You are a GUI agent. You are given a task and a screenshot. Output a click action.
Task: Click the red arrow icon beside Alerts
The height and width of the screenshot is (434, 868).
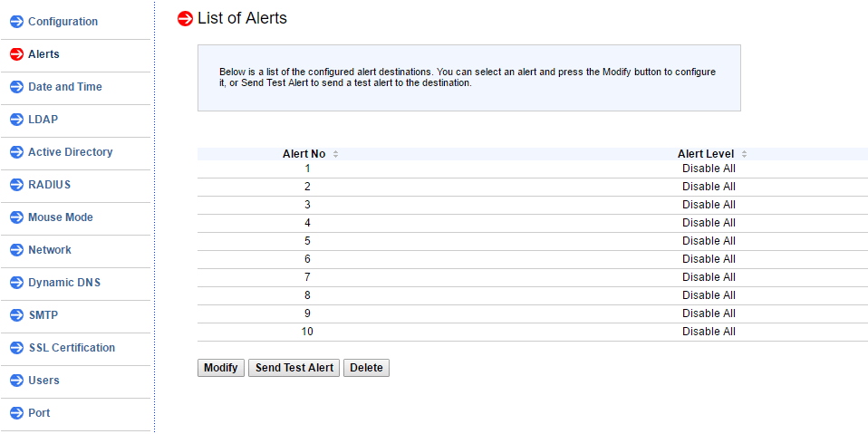coord(16,54)
